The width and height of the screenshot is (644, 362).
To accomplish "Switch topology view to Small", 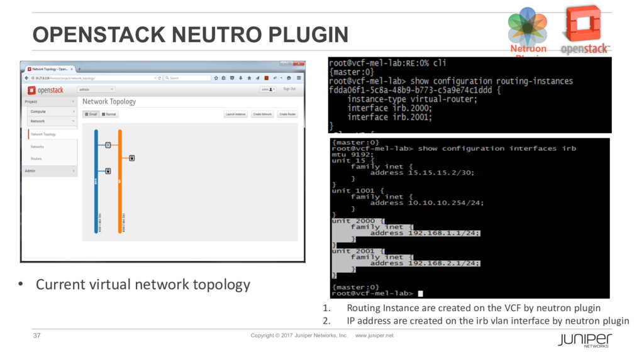I will [91, 114].
